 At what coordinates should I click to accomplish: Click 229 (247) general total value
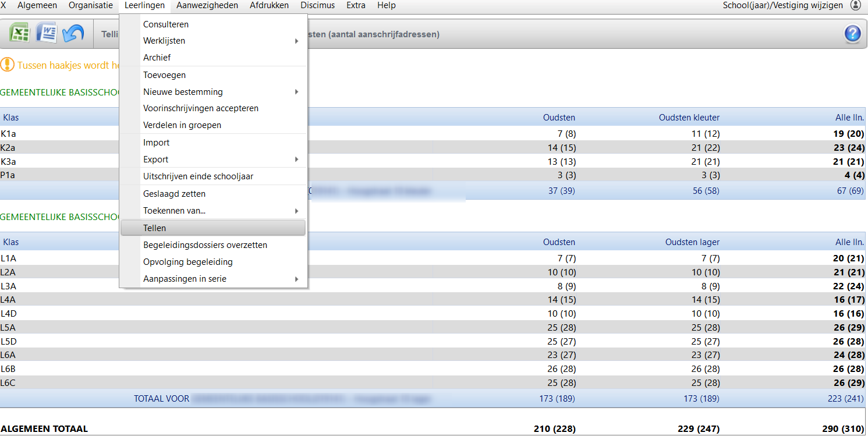click(699, 429)
